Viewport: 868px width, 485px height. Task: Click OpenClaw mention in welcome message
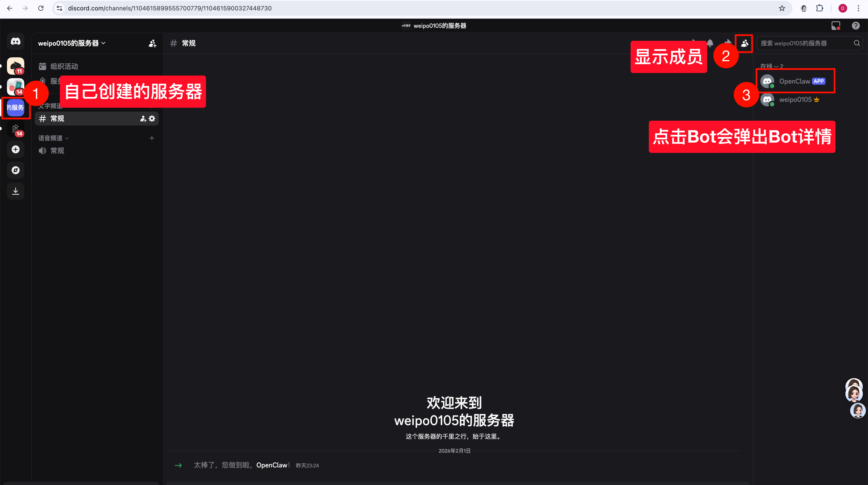pos(272,465)
